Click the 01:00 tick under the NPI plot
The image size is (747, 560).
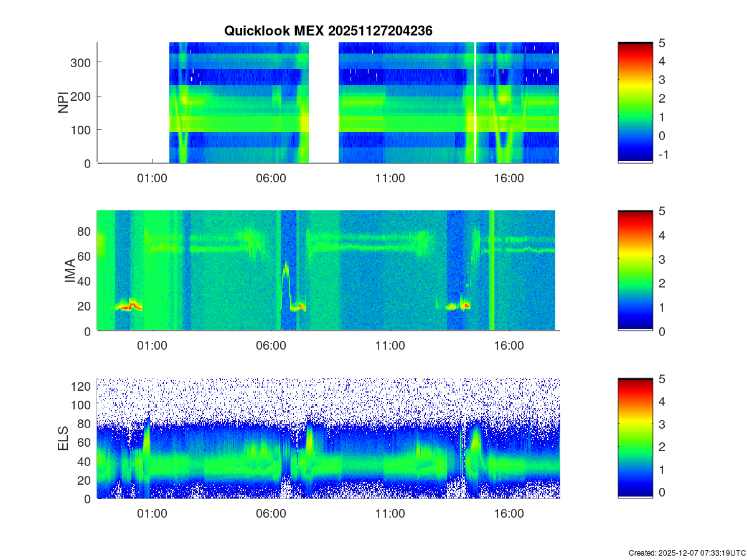tap(153, 178)
